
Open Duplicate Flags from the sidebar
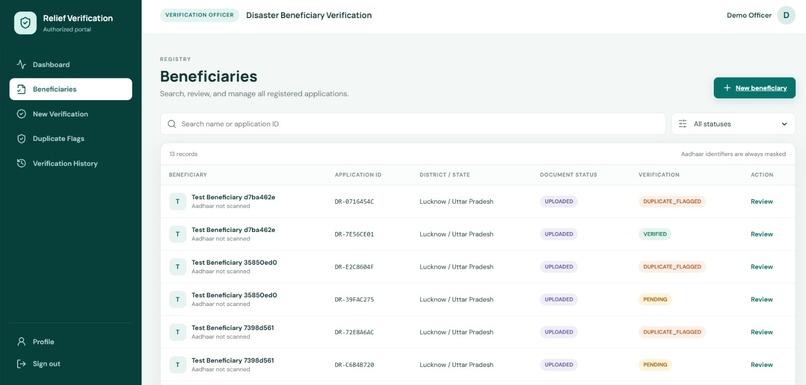[70, 139]
